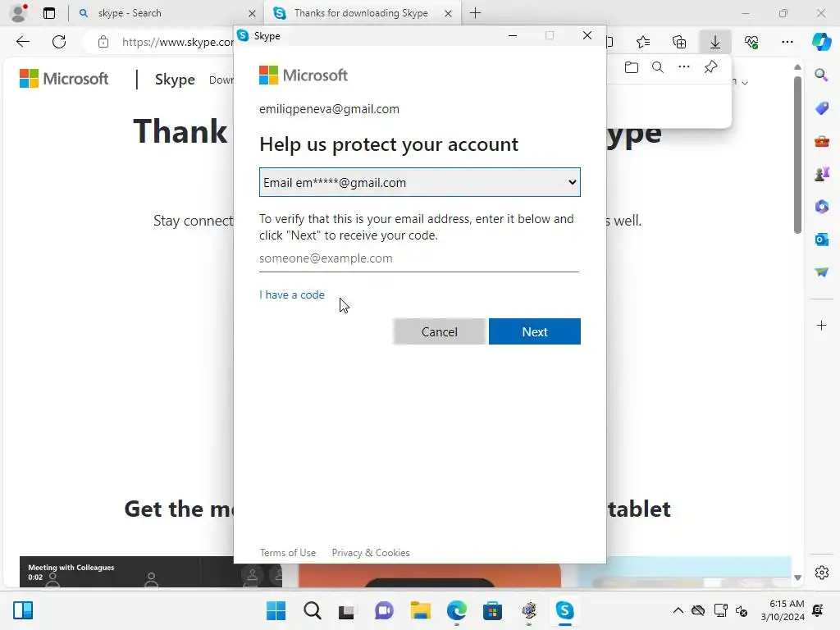The width and height of the screenshot is (840, 630).
Task: Click the Next button in Skype dialog
Action: click(535, 331)
